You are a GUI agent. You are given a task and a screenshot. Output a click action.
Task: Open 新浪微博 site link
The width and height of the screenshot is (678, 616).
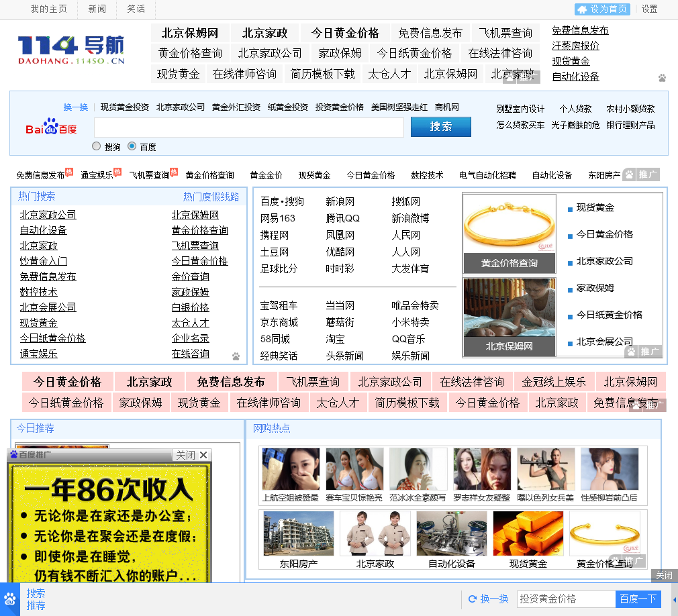tap(410, 218)
